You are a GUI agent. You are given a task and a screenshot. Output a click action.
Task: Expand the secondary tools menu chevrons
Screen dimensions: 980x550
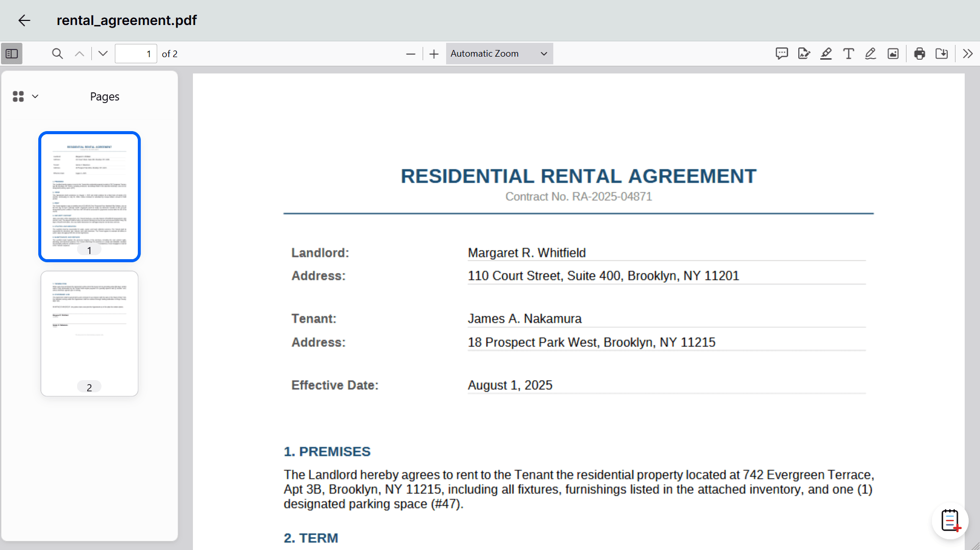point(968,54)
